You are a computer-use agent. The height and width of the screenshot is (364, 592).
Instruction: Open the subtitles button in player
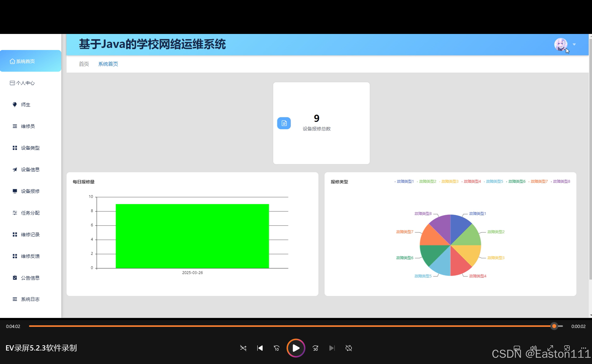(517, 348)
